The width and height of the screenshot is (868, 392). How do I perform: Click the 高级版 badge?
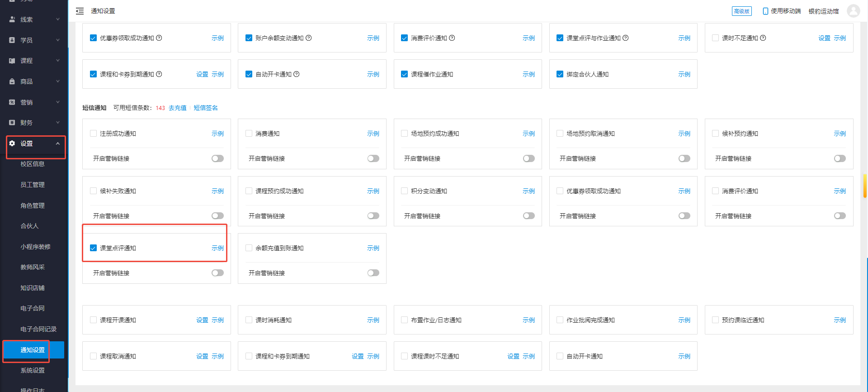(741, 11)
